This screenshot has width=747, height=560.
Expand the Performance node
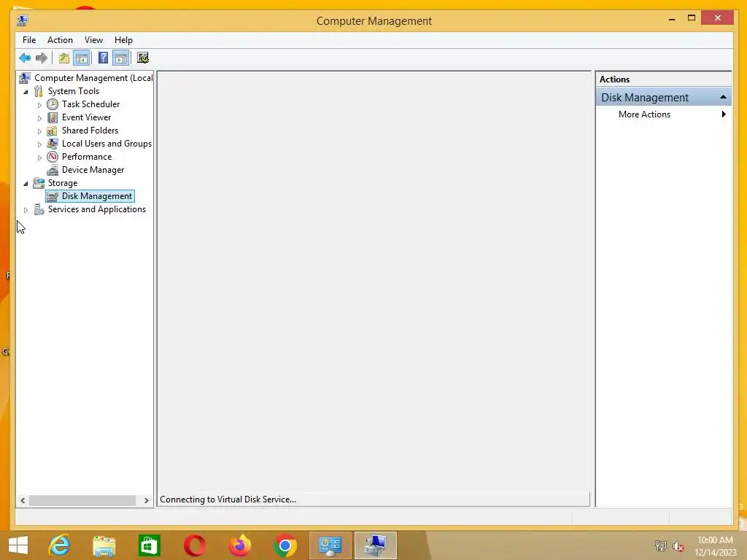point(39,157)
